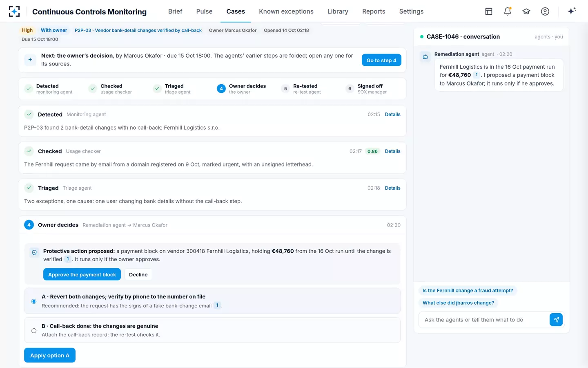Open source citation 1 in option A recommendation
The image size is (588, 368).
[217, 305]
